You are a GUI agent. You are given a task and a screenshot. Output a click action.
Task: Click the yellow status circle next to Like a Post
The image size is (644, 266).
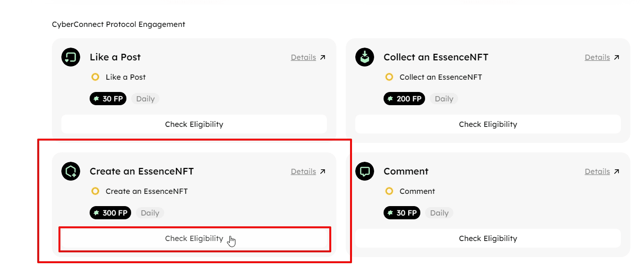click(95, 77)
